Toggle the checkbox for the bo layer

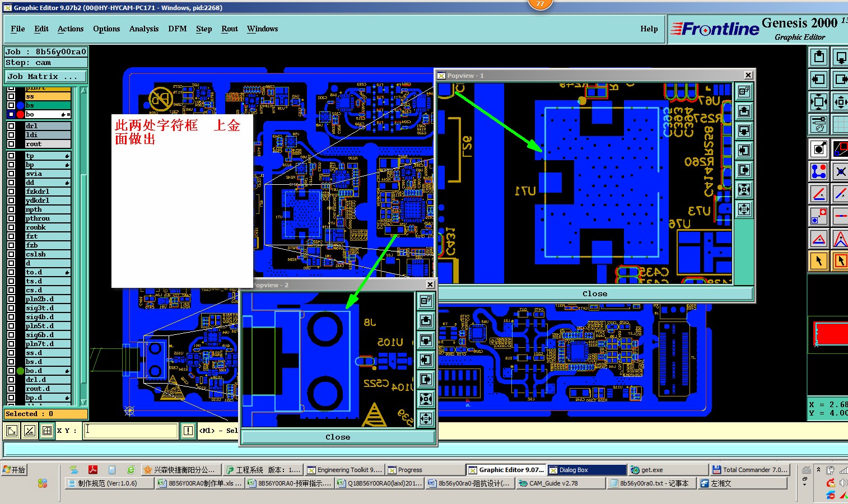11,114
